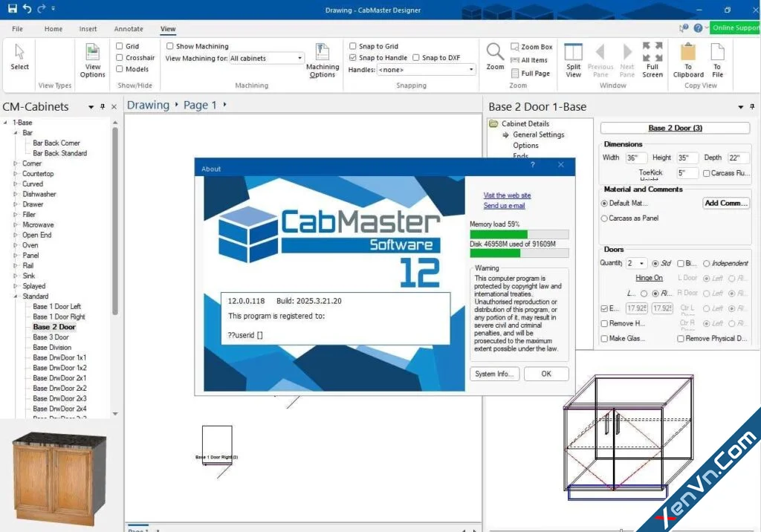Go to Next Pane
This screenshot has width=761, height=532.
627,60
